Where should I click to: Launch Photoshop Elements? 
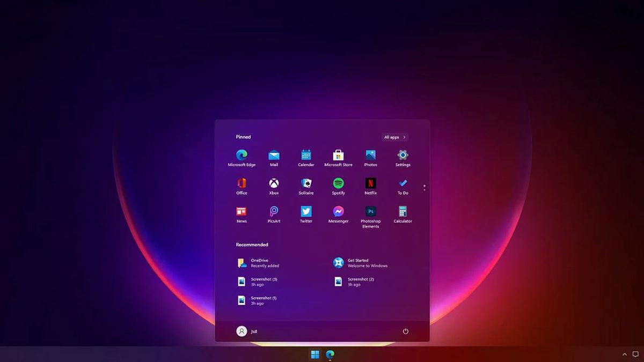click(x=370, y=213)
